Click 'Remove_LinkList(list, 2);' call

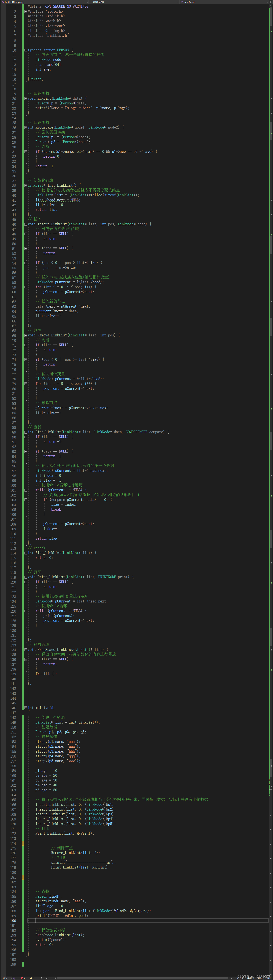click(76, 853)
